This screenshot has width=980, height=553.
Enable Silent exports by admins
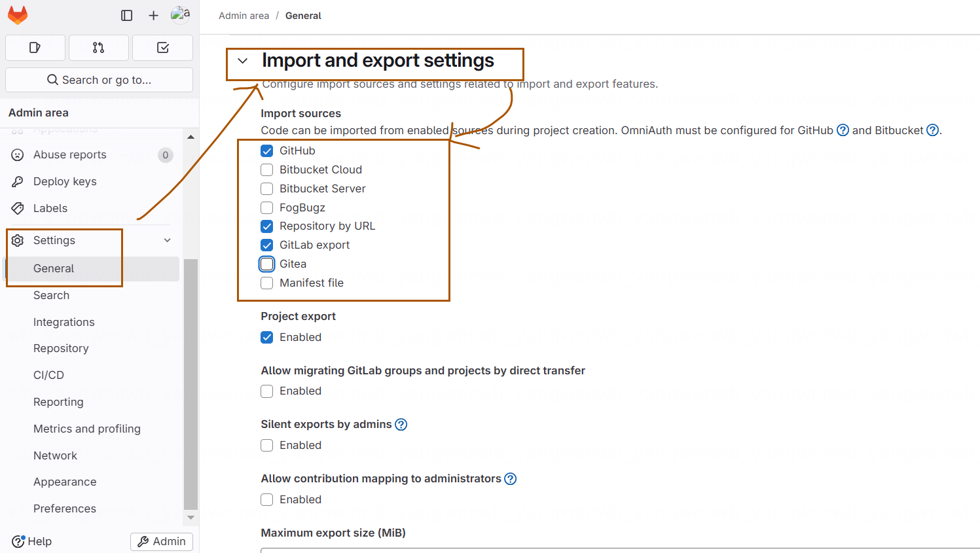click(x=267, y=446)
